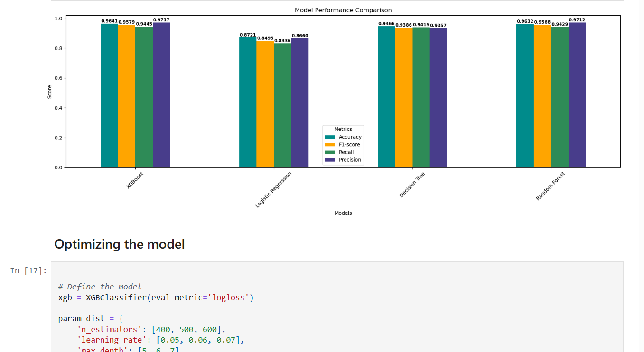The width and height of the screenshot is (644, 352).
Task: Click the orange F1-score legend swatch
Action: [330, 145]
